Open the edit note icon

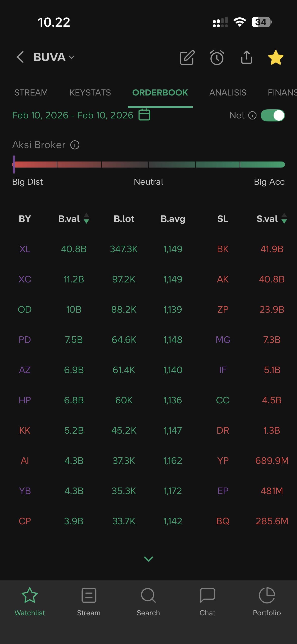pos(187,58)
